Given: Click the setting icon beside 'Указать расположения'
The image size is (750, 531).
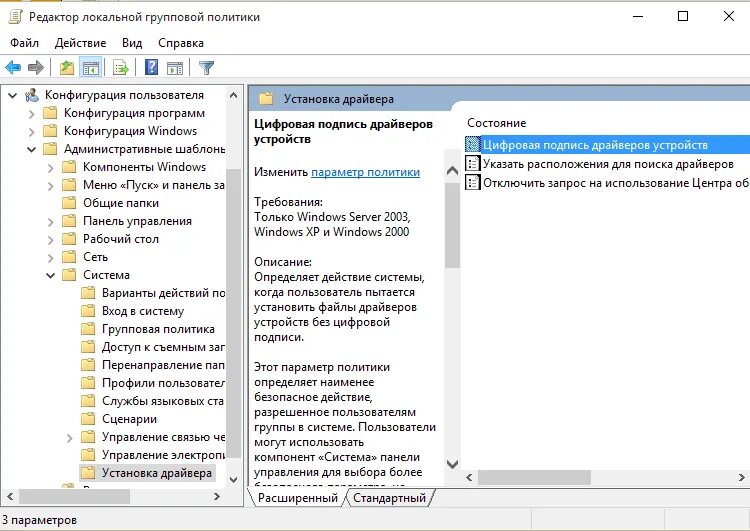Looking at the screenshot, I should [x=473, y=164].
